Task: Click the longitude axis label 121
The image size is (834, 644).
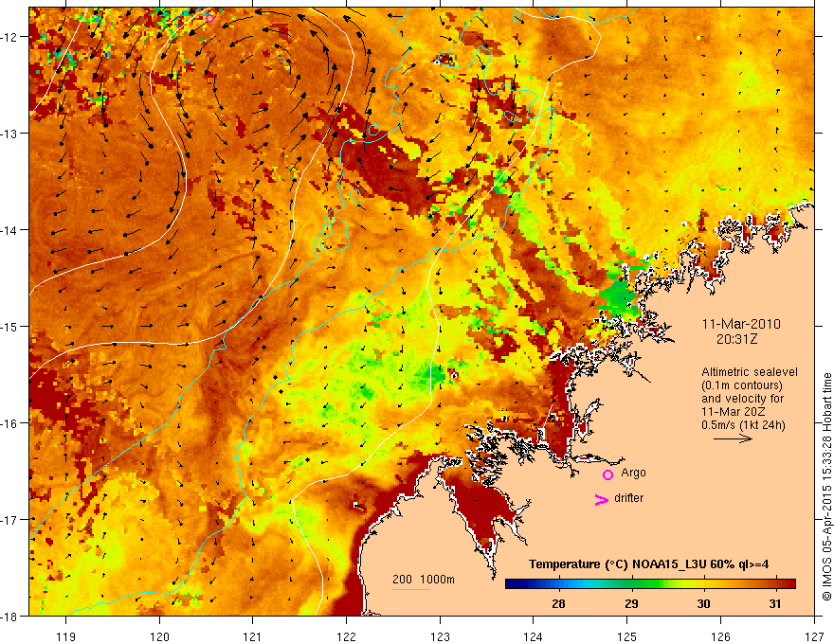Action: 253,636
